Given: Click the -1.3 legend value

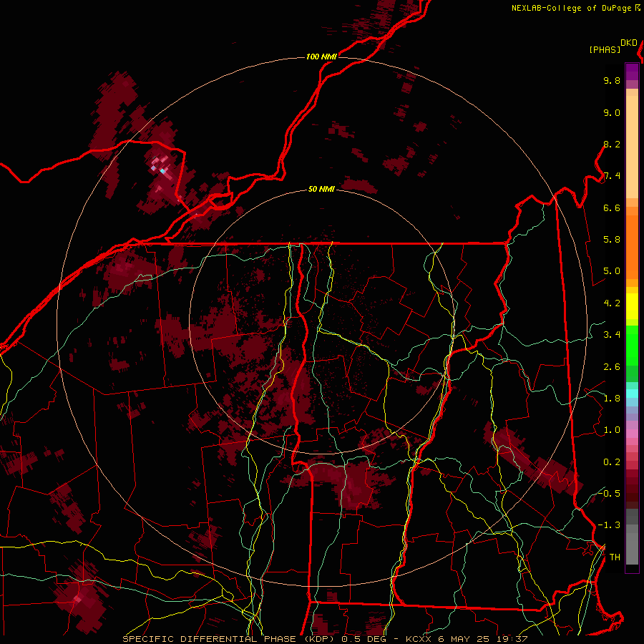Looking at the screenshot, I should (x=609, y=525).
